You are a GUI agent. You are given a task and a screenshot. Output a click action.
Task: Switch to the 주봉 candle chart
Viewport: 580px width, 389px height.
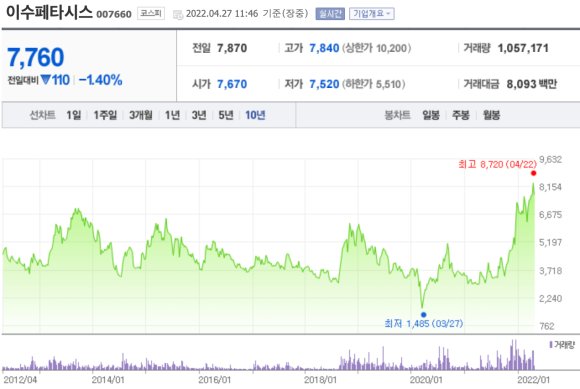pos(461,115)
